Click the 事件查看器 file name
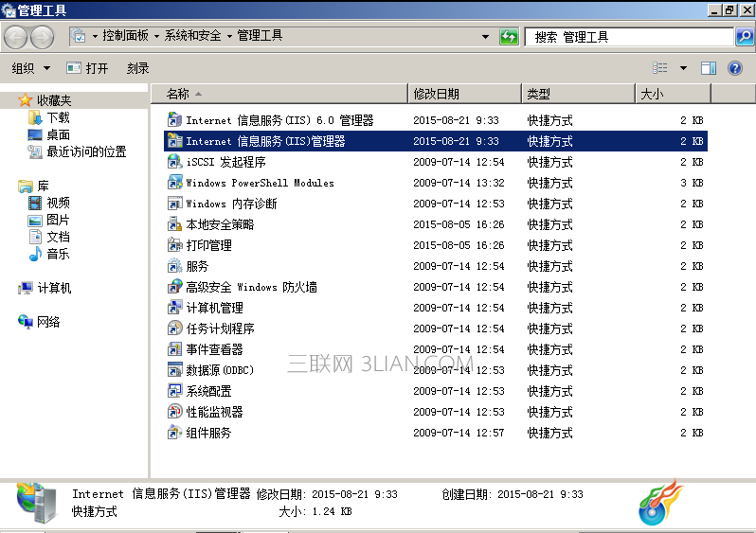This screenshot has width=756, height=533. [214, 349]
